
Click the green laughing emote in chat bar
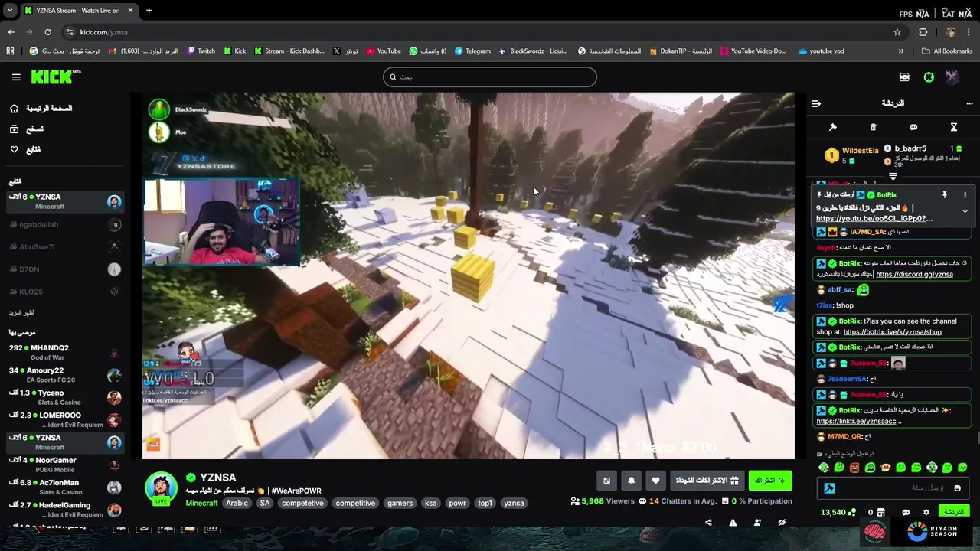[839, 468]
